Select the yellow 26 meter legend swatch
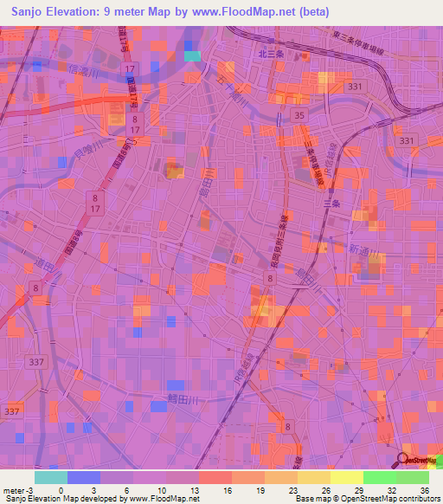 tap(347, 478)
